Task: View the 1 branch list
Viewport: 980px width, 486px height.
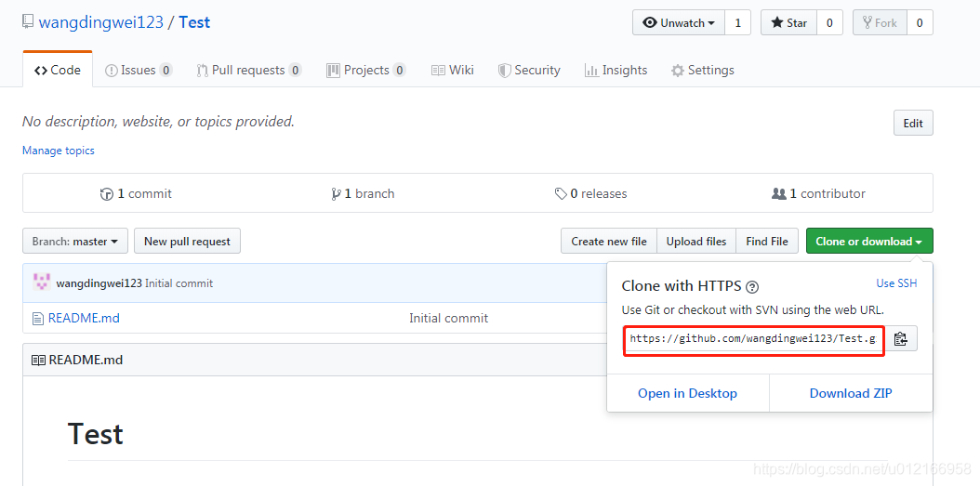Action: coord(364,193)
